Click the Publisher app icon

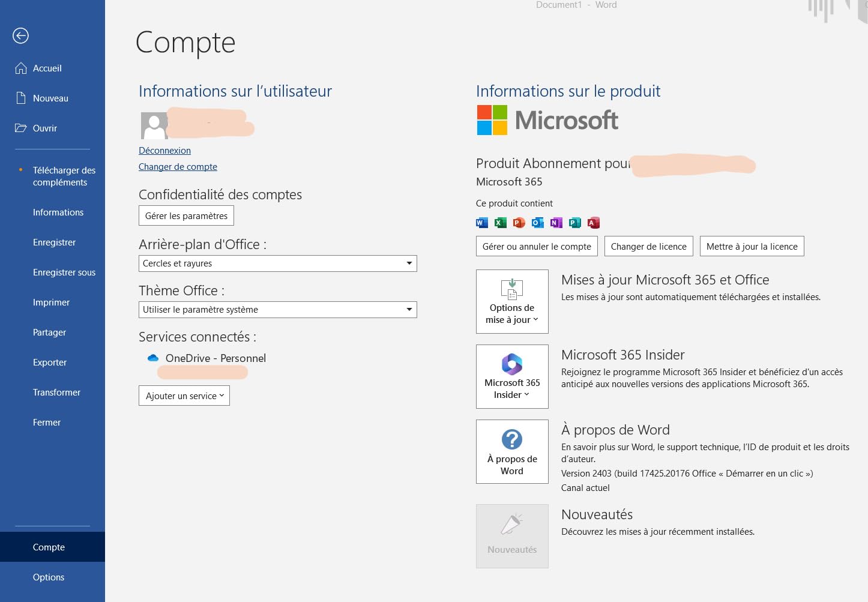click(574, 223)
